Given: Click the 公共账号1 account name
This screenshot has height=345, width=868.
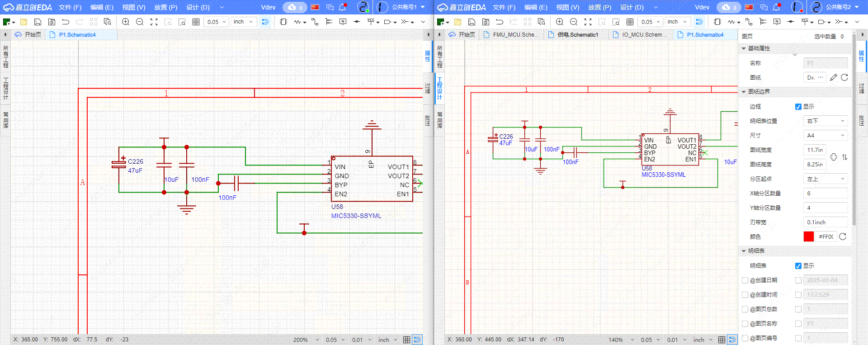Looking at the screenshot, I should (x=404, y=7).
